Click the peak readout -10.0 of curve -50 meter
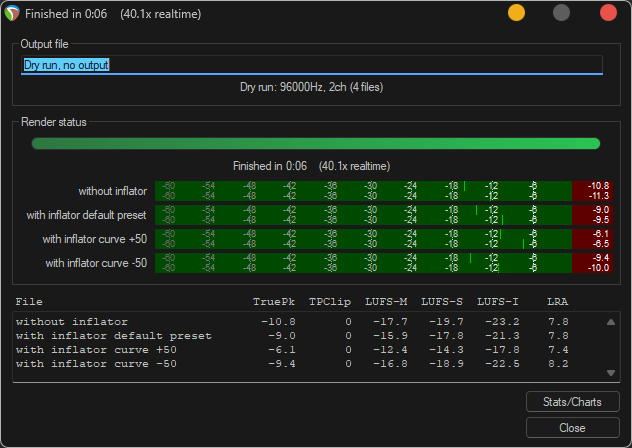Viewport: 632px width, 448px height. click(x=598, y=268)
